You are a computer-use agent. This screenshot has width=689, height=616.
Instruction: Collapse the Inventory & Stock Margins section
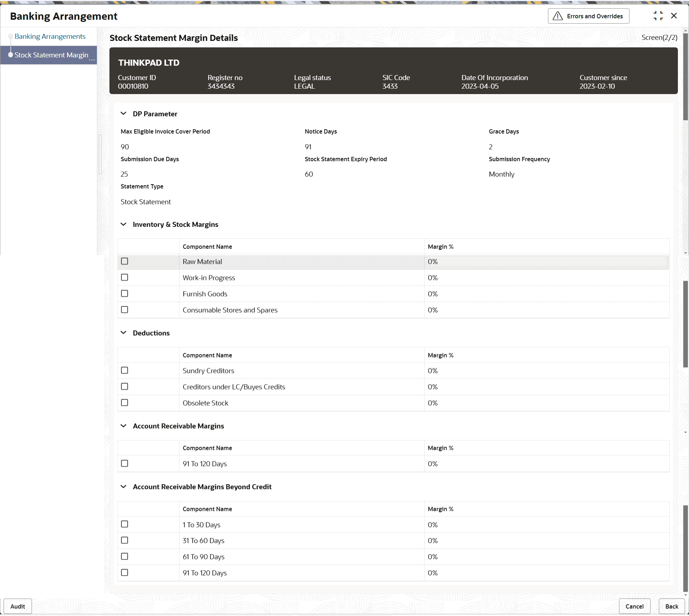[123, 224]
